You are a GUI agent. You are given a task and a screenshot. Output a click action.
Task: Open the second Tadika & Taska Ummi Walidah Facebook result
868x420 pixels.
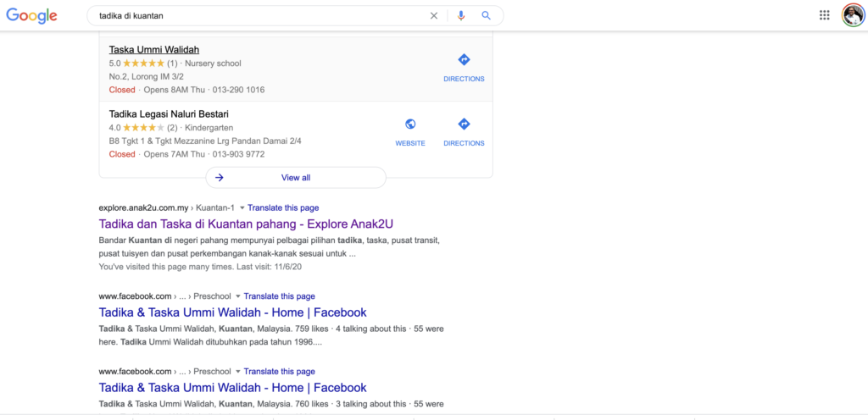click(x=232, y=387)
